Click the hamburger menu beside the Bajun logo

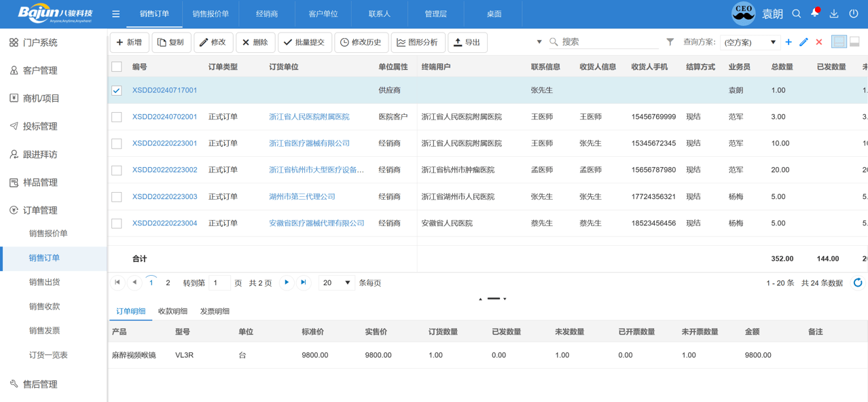coord(116,14)
